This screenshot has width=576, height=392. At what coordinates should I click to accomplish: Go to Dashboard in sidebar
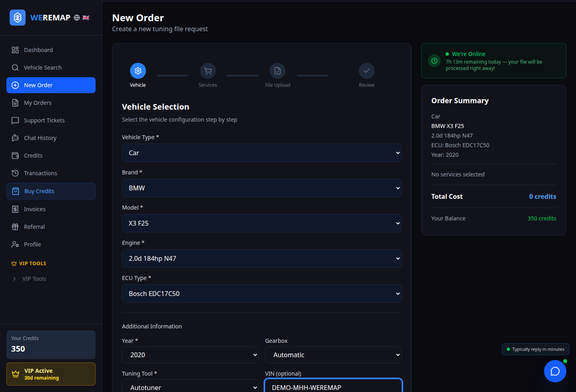(51, 50)
